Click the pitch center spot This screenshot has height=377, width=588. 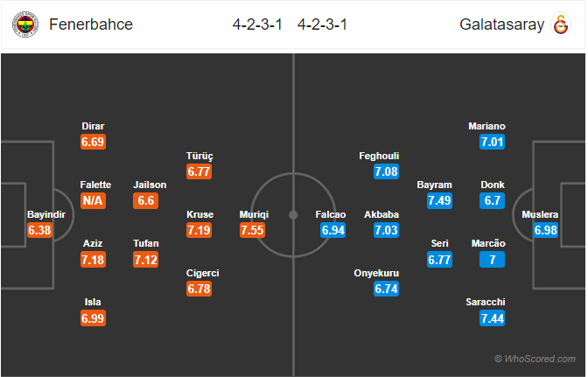tap(293, 214)
